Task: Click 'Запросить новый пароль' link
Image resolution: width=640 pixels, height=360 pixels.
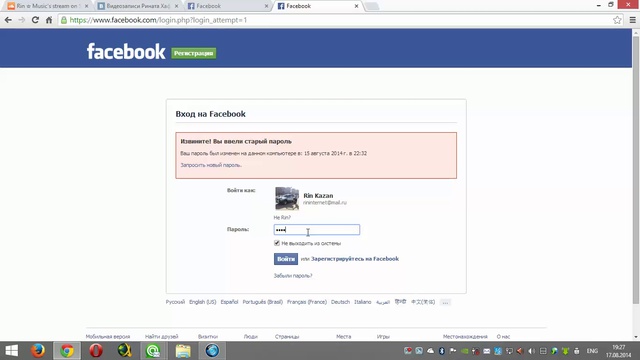Action: (211, 165)
